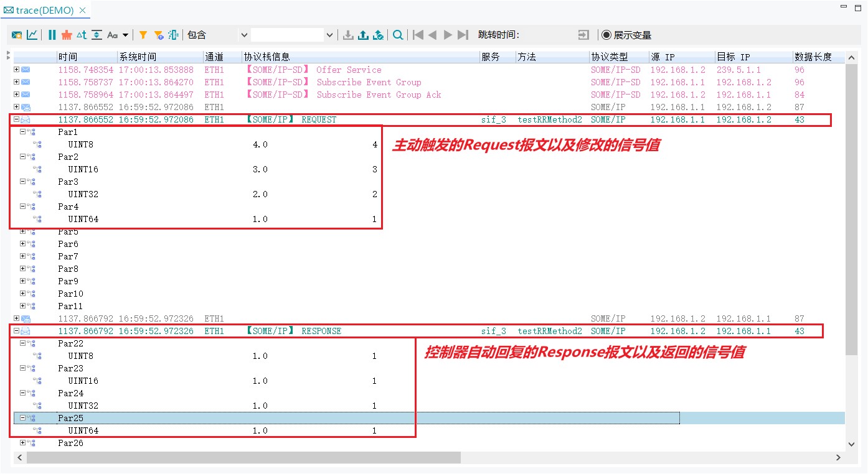Click the Offer Service row envelope icon
The image size is (868, 474).
26,70
